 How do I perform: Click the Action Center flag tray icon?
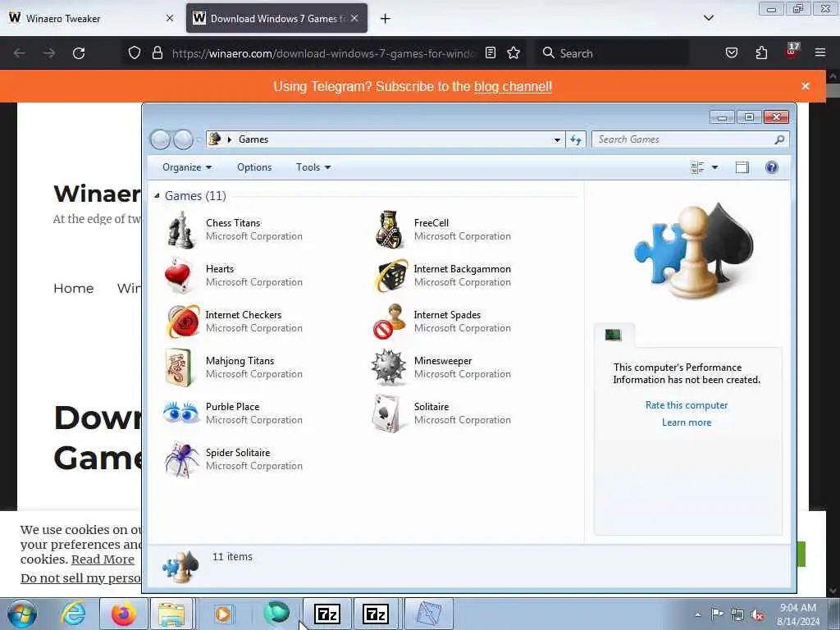pyautogui.click(x=717, y=614)
